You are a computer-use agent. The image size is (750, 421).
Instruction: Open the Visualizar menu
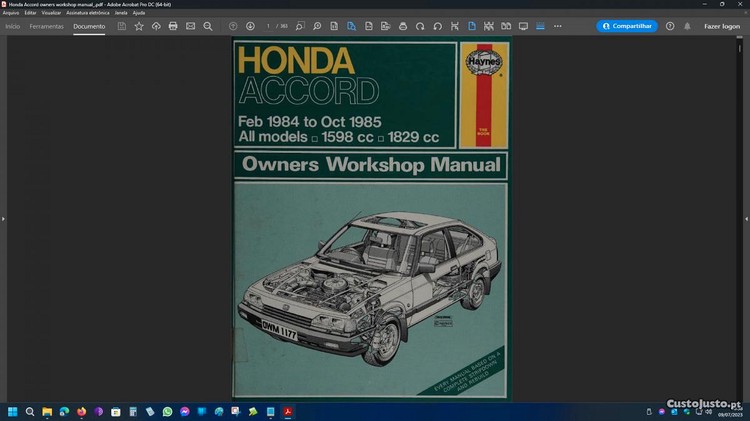pos(52,13)
